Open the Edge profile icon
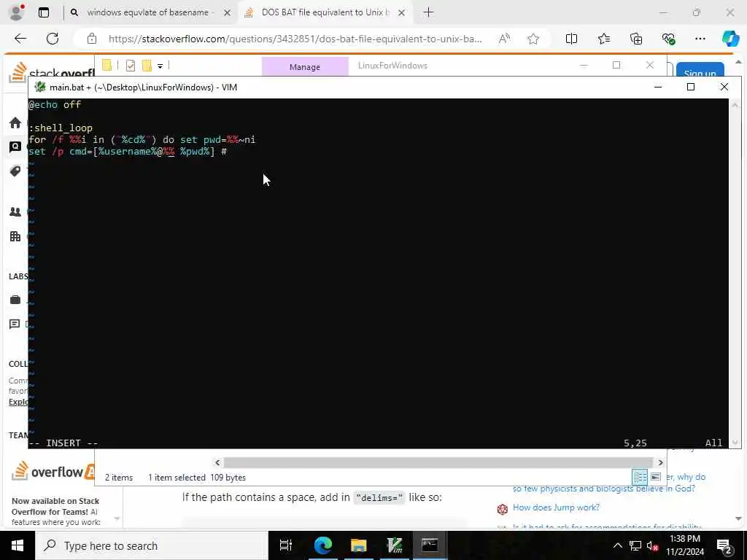747x560 pixels. (x=18, y=12)
